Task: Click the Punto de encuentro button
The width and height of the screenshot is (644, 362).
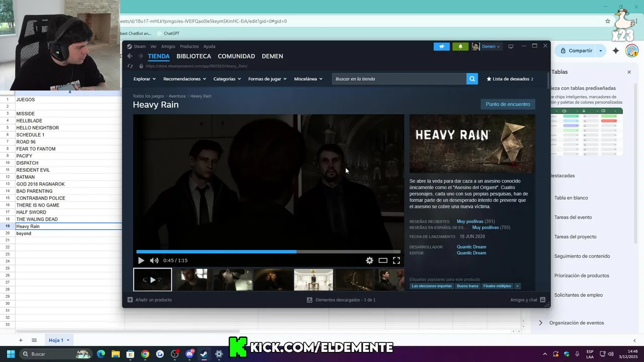Action: 508,104
